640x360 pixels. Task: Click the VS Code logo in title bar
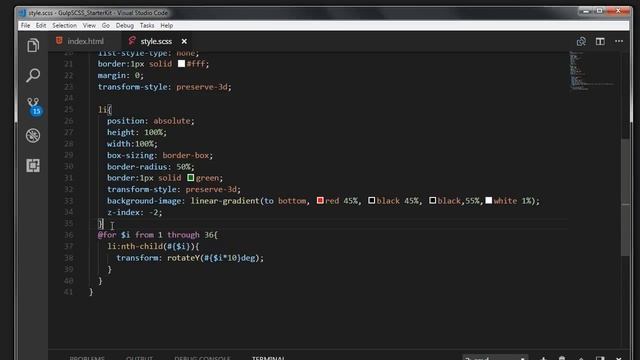click(22, 13)
